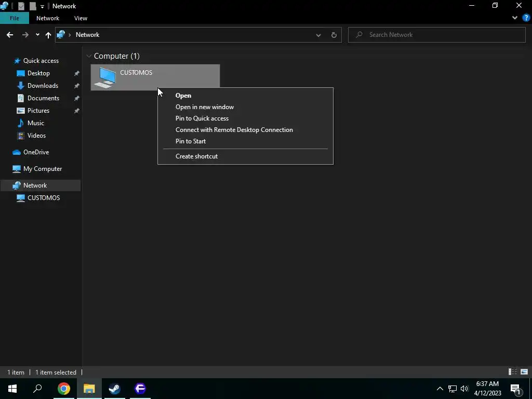Image resolution: width=532 pixels, height=399 pixels.
Task: Open the Action Center notifications icon
Action: [x=515, y=389]
